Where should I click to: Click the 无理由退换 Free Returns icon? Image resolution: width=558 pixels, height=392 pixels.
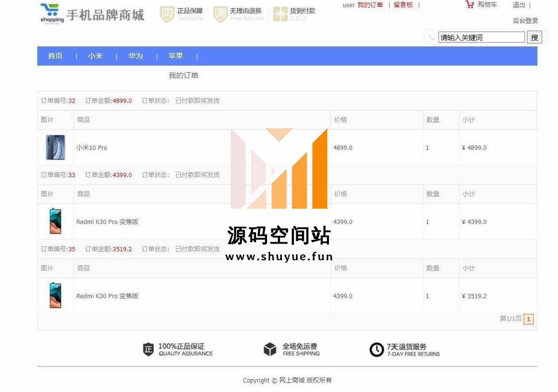[220, 14]
